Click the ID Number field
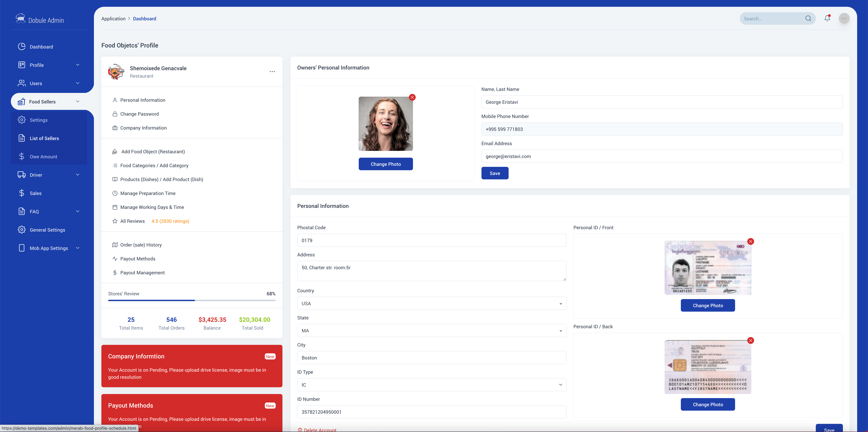 click(x=432, y=412)
